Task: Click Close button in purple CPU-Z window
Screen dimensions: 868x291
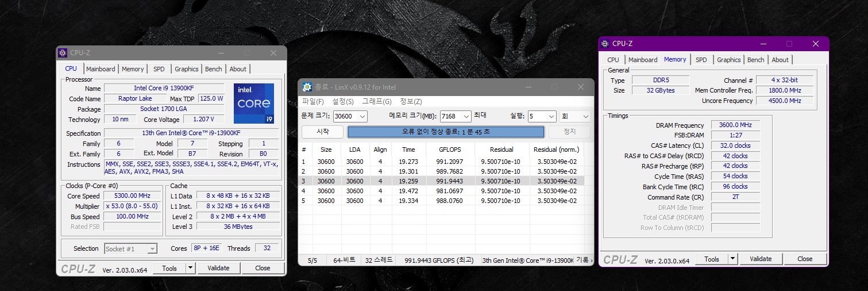Action: click(805, 259)
